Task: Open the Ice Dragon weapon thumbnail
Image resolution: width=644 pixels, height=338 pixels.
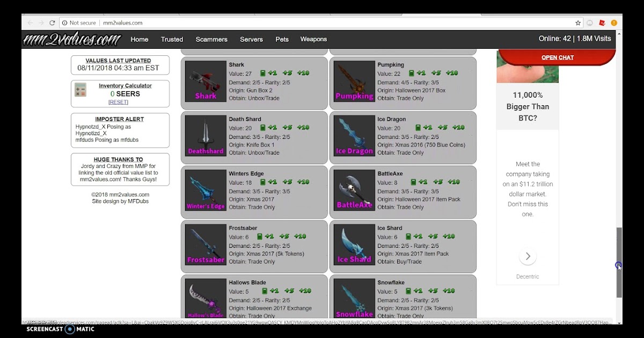Action: 354,136
